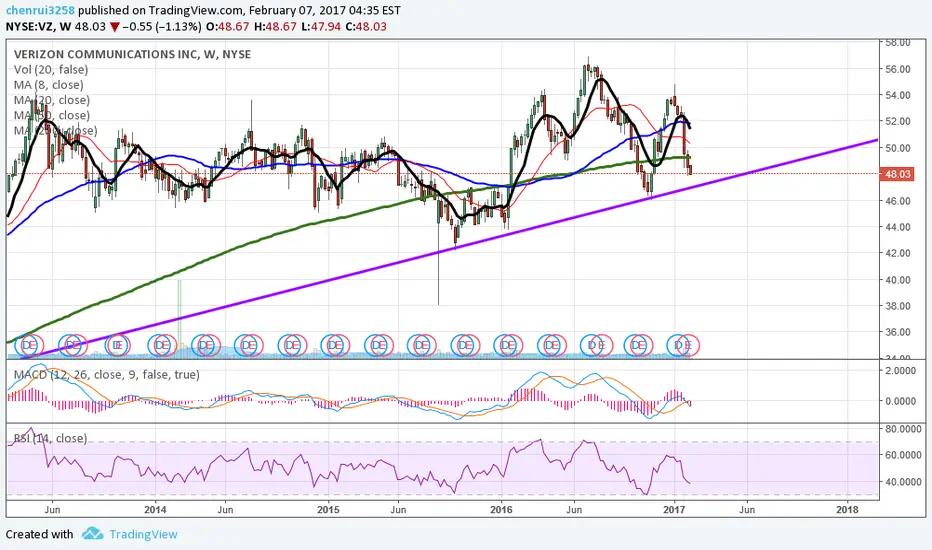This screenshot has height=550, width=932.
Task: Select the Vol (20, false) indicator legend
Action: tap(51, 70)
